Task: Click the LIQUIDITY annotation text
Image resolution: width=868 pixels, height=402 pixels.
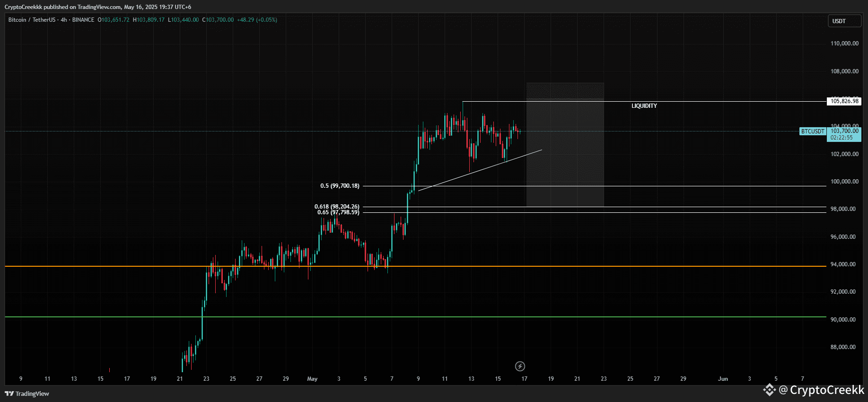Action: click(644, 106)
